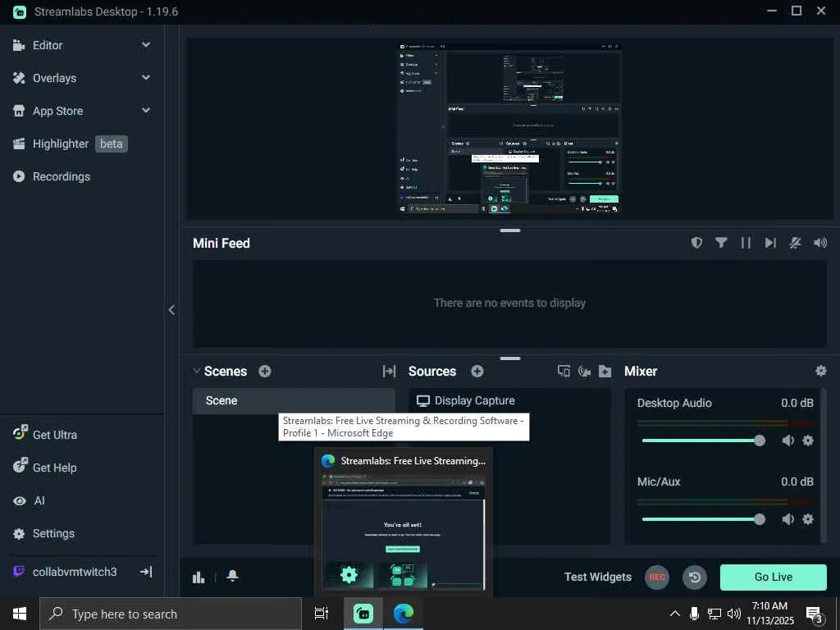Add a new scene with plus icon
The width and height of the screenshot is (840, 630).
tap(265, 372)
